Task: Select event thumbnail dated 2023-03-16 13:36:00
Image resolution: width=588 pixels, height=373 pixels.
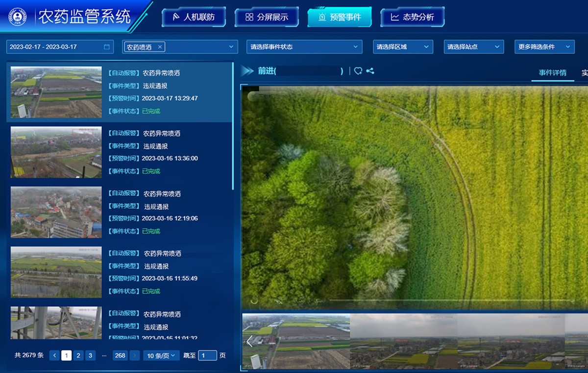Action: click(x=56, y=152)
